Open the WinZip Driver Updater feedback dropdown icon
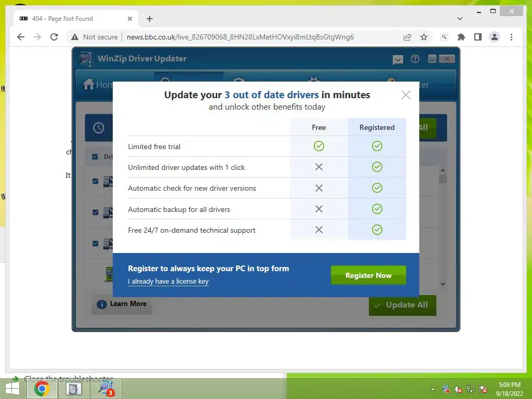 tap(397, 60)
